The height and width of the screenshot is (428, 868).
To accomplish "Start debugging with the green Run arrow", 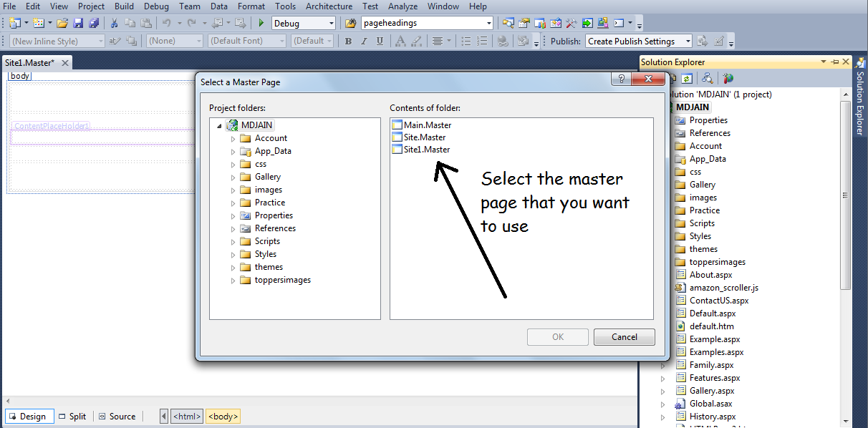I will [261, 23].
